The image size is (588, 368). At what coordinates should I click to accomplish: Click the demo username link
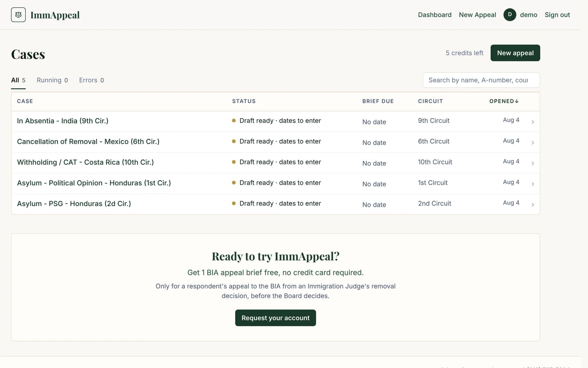(x=528, y=15)
